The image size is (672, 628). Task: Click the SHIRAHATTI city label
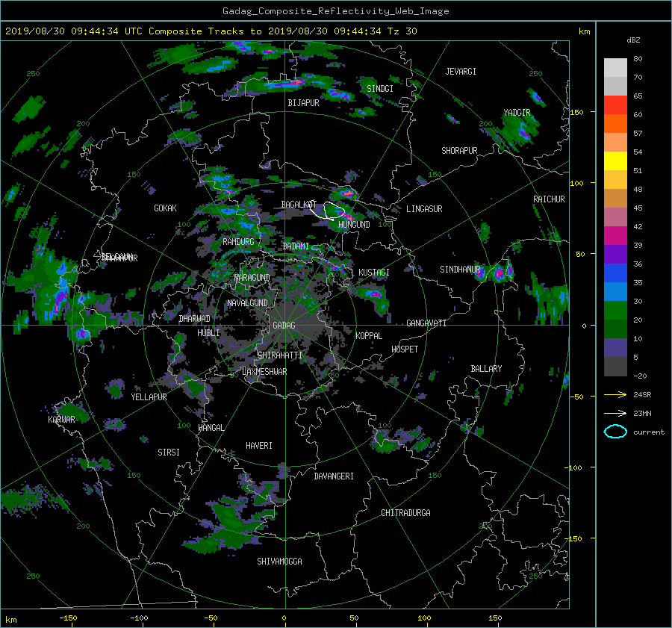[x=280, y=355]
